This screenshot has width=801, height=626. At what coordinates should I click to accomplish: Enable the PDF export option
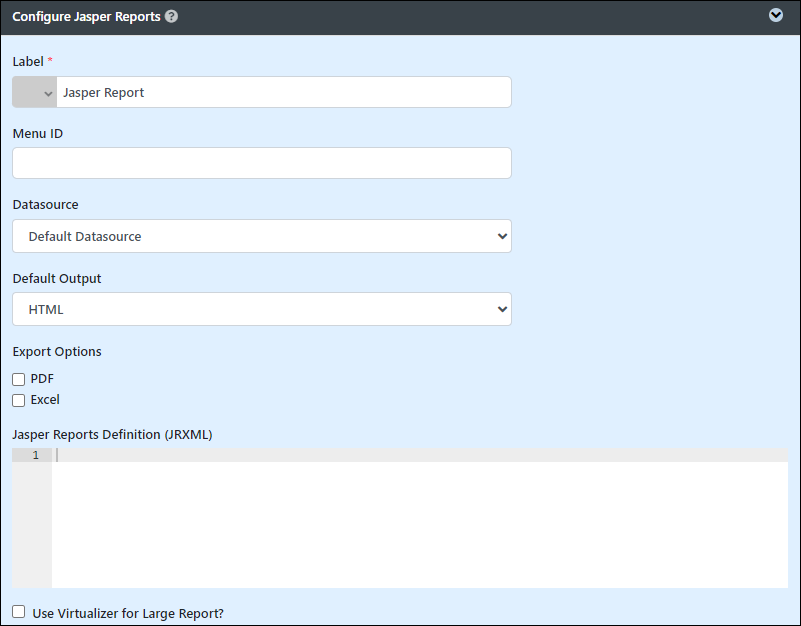18,379
